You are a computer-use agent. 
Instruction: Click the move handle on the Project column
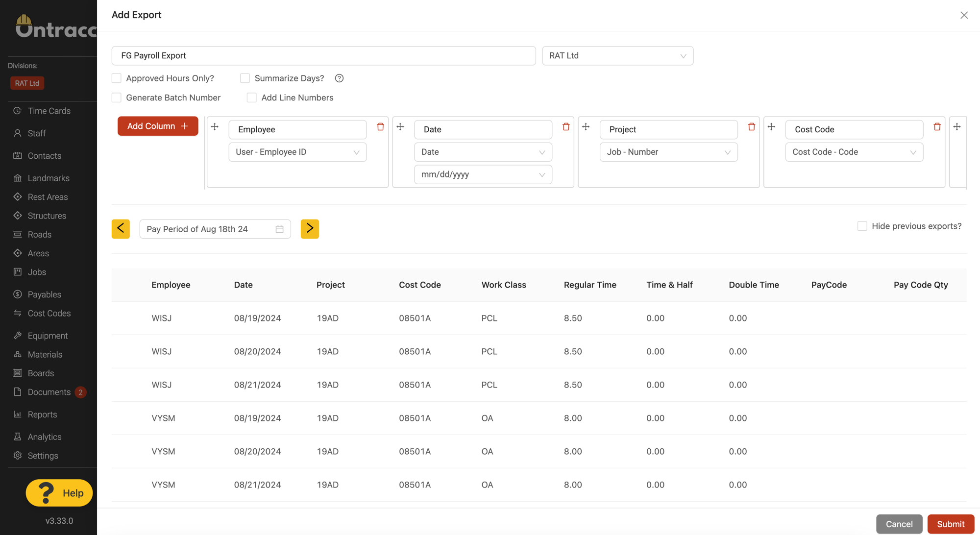pos(586,127)
